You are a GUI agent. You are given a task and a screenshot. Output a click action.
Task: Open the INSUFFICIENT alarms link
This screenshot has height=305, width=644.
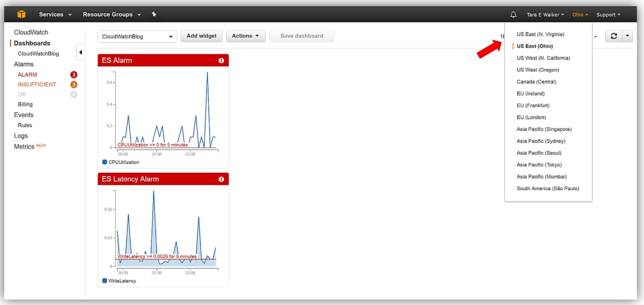[37, 85]
